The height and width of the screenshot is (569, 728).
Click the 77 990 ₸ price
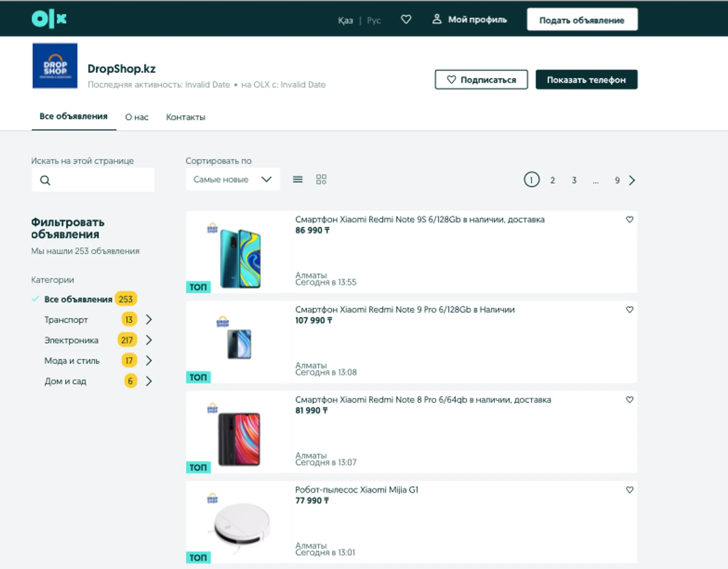tap(312, 500)
